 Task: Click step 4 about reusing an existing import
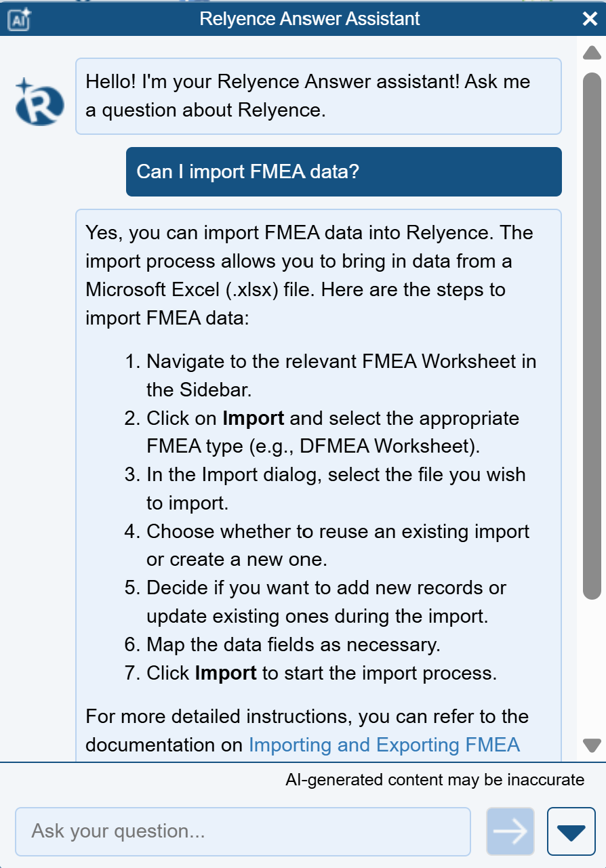point(338,545)
